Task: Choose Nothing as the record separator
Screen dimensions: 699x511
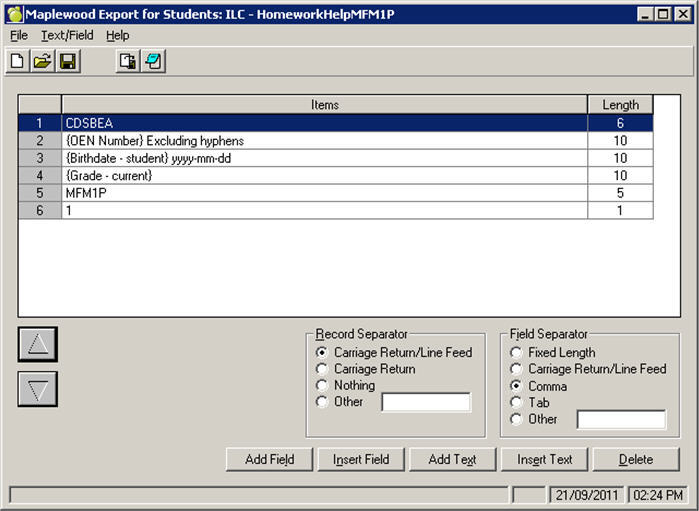Action: click(322, 385)
